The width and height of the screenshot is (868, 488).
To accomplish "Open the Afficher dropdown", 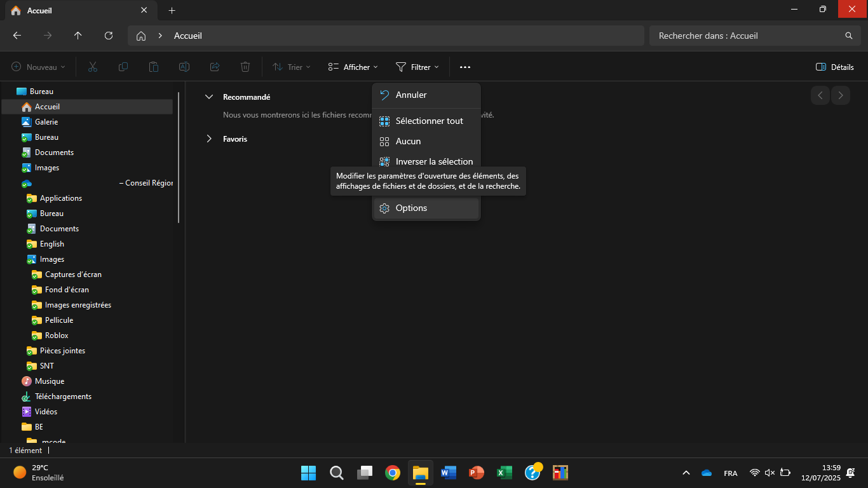I will [x=353, y=67].
